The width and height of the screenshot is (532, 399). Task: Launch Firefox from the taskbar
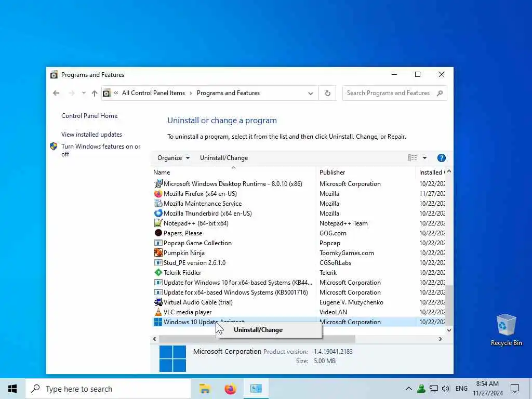(230, 389)
